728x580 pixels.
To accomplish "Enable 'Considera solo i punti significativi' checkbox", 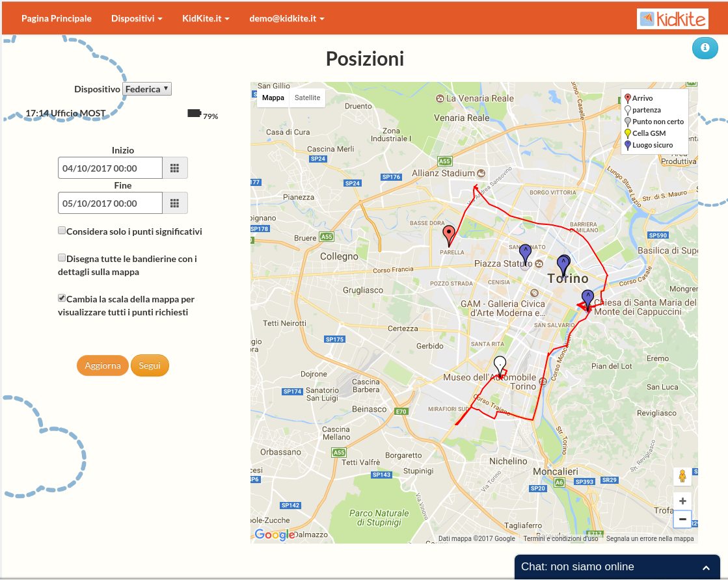I will [x=62, y=231].
